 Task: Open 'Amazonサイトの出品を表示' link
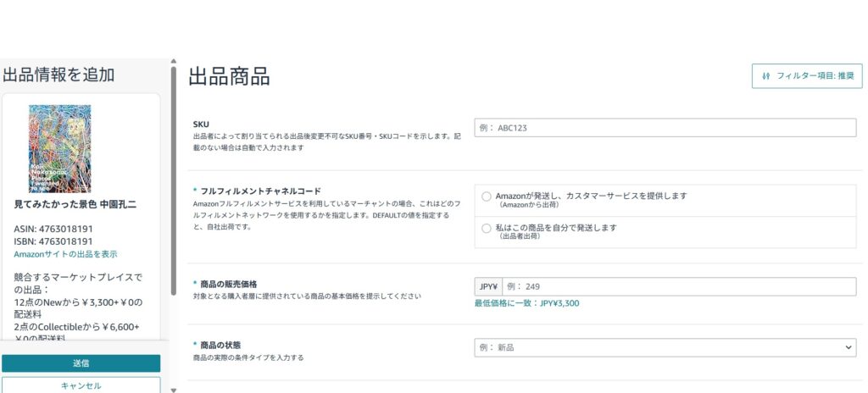point(65,254)
